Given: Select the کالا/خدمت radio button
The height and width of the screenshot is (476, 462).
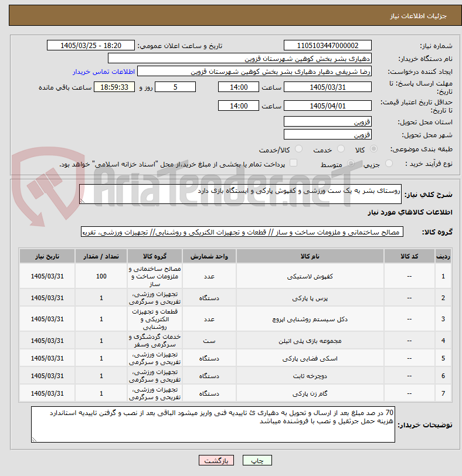Looking at the screenshot, I should 298,149.
